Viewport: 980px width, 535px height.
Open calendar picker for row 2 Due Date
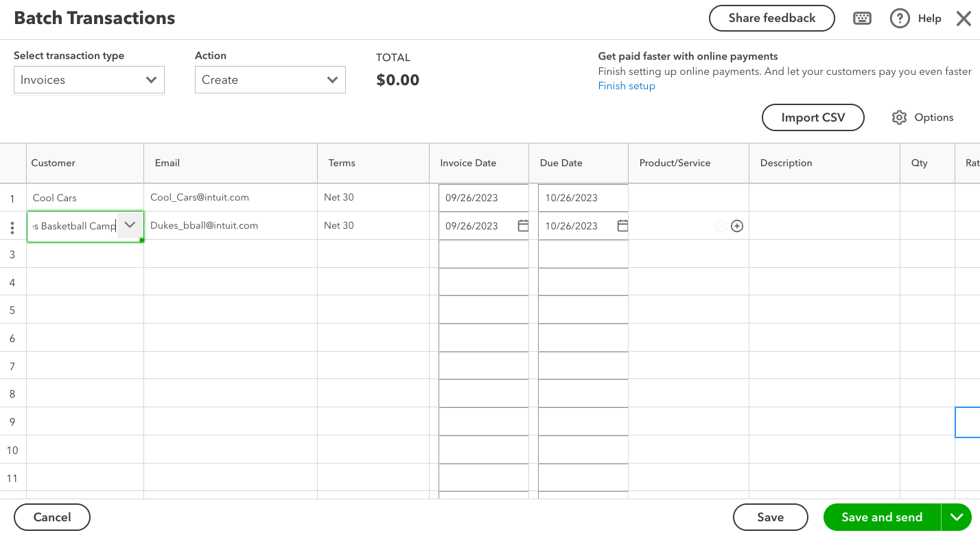coord(622,225)
